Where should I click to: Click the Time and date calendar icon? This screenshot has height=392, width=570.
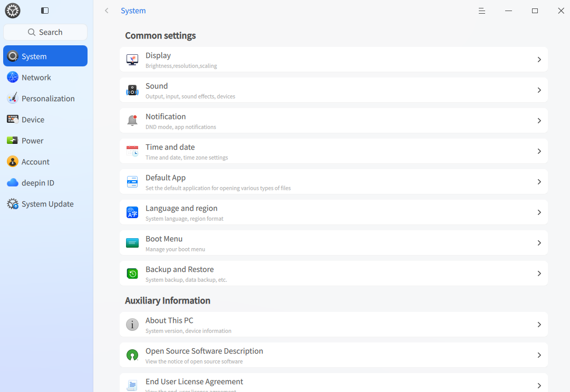pos(132,151)
